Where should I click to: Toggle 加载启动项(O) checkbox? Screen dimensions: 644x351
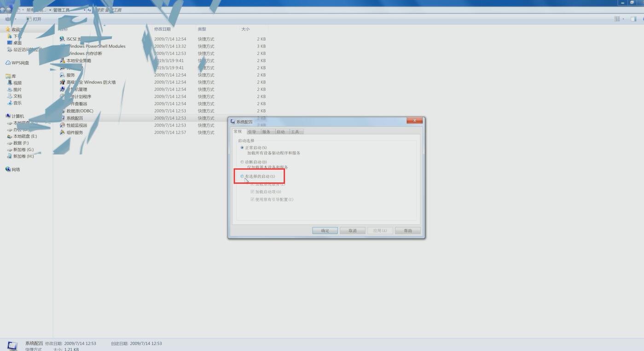(x=252, y=192)
